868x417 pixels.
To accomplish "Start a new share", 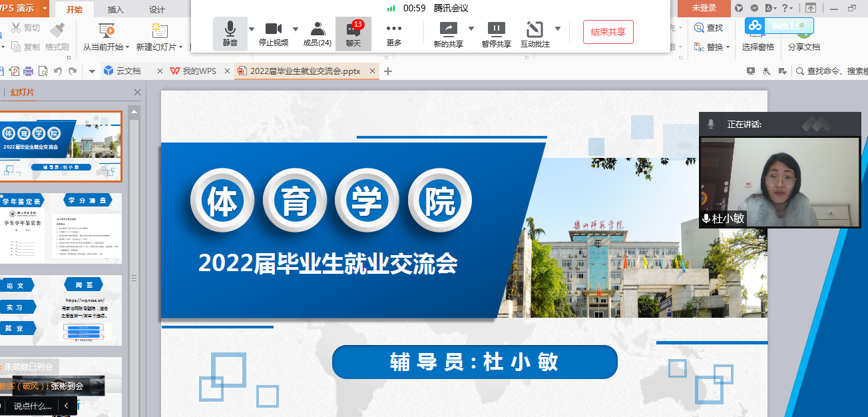I will [448, 33].
